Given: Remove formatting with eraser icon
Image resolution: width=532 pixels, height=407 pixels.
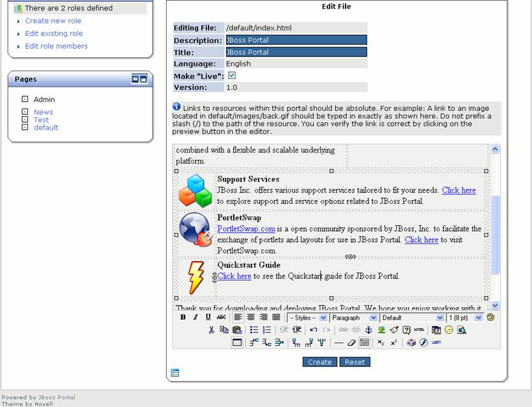Looking at the screenshot, I should tap(351, 343).
